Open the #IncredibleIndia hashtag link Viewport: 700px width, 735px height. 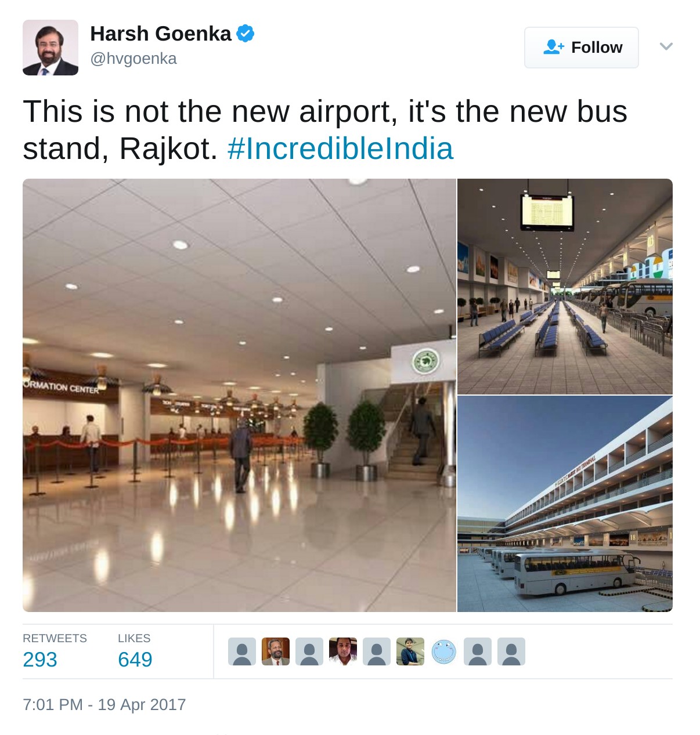click(340, 149)
